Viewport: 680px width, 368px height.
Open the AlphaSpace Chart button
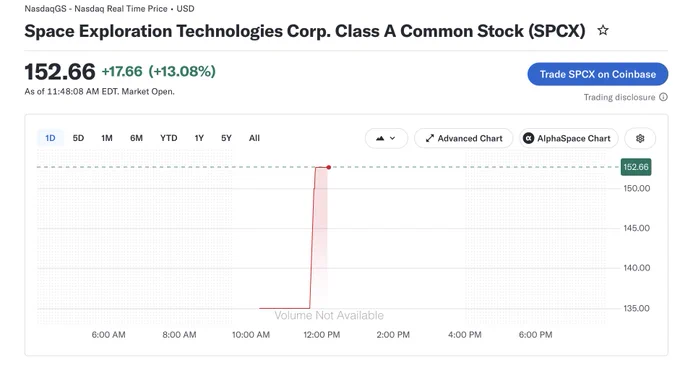tap(569, 138)
